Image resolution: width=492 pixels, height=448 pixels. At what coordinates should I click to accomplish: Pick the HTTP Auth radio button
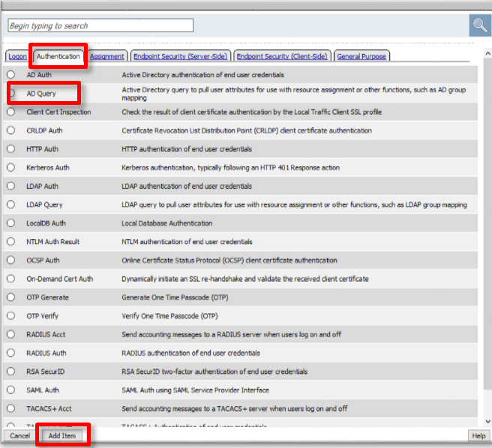point(11,148)
